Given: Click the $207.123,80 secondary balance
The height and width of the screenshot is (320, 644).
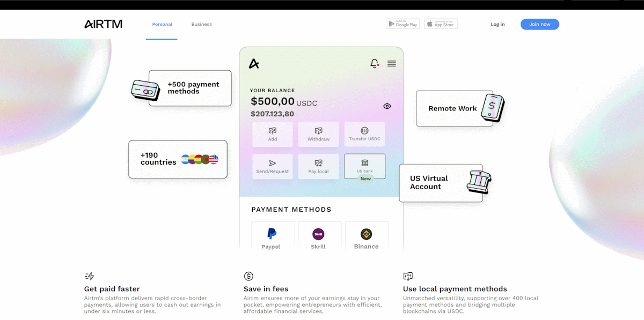Looking at the screenshot, I should pyautogui.click(x=272, y=114).
